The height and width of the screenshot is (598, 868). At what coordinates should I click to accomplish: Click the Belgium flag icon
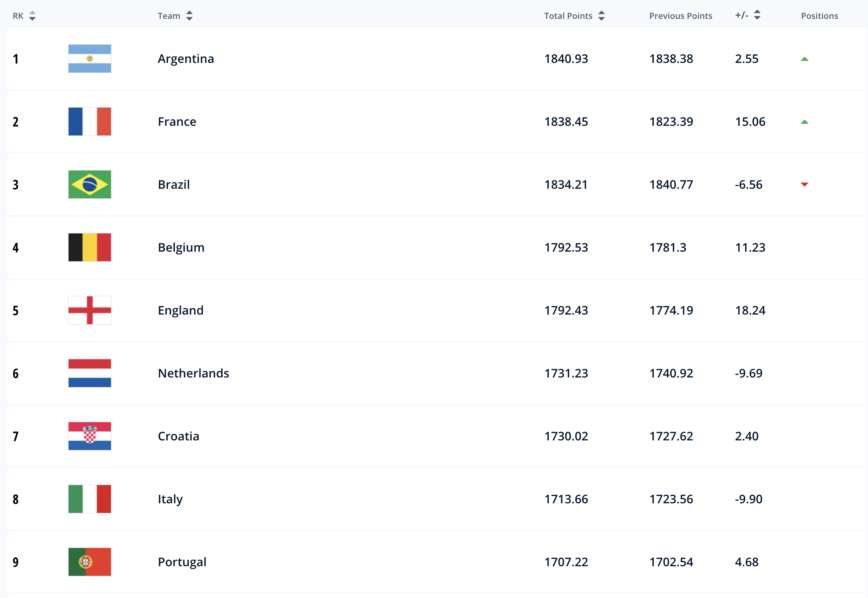pyautogui.click(x=89, y=247)
